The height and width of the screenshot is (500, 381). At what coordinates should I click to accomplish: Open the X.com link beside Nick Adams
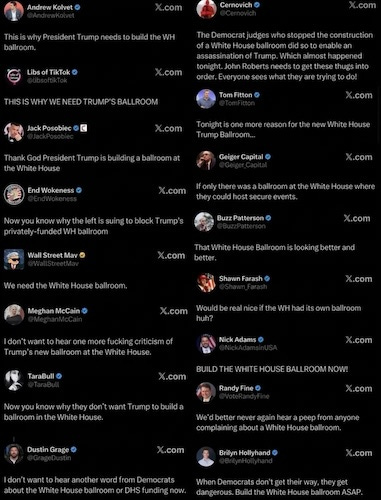(359, 340)
